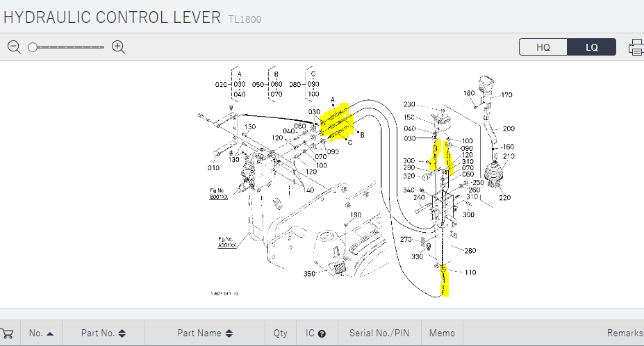
Task: Sort table by No. column
Action: (41, 333)
